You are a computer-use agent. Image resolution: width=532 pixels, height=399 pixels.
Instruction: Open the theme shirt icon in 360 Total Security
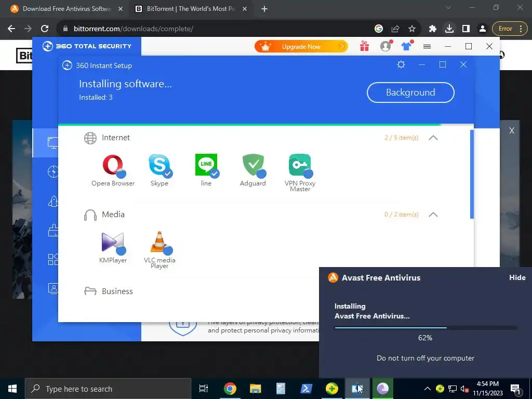tap(406, 46)
